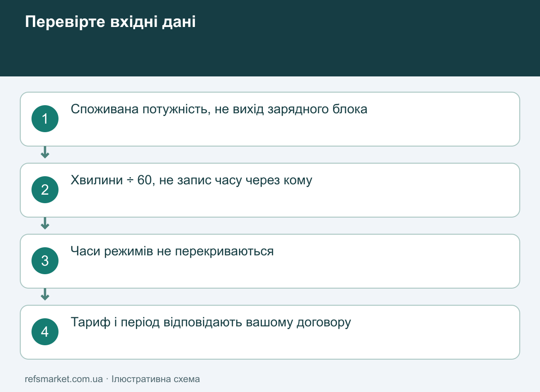Select the text 'Споживана потужність, не вихід зарядного блока'
Screen dimensions: 540x392
point(219,109)
